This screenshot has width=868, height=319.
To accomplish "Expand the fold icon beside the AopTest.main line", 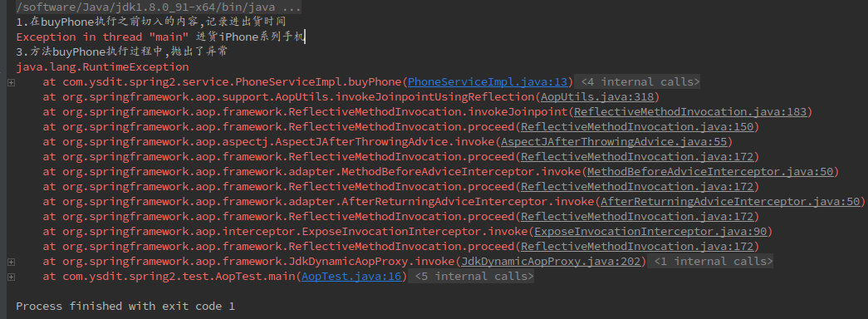I will click(11, 277).
